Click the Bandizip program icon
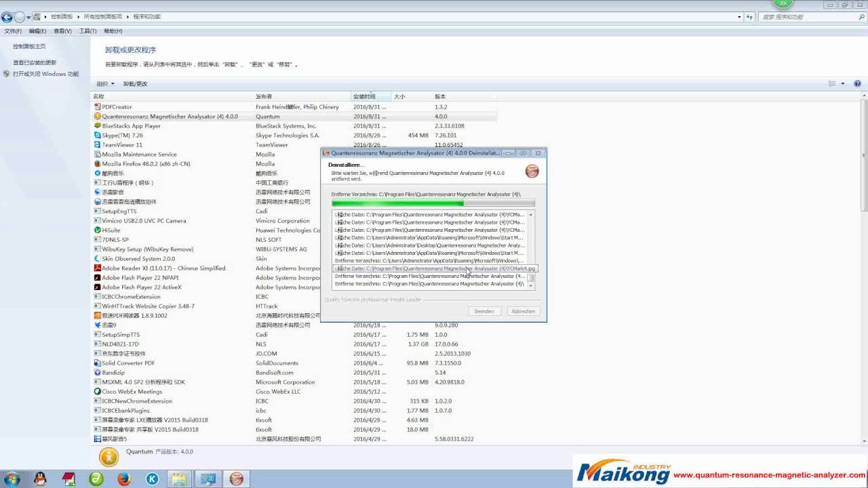 click(x=97, y=373)
